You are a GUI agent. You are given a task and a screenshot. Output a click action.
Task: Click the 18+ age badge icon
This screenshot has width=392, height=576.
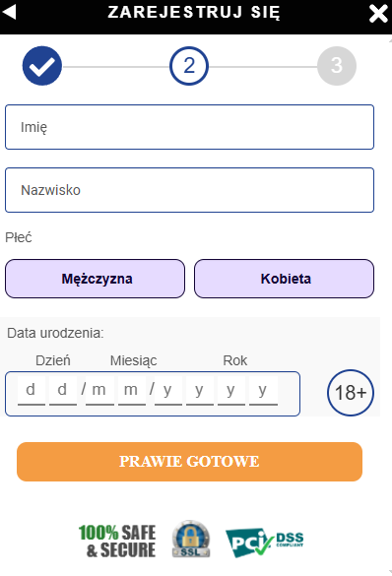pos(351,393)
